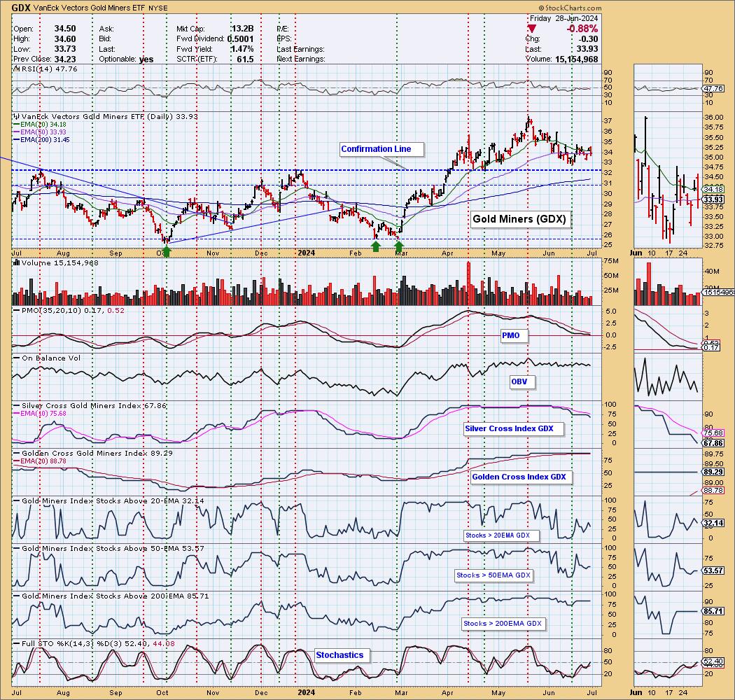The image size is (735, 700).
Task: Click the Mkt Cap value 13.2B
Action: [242, 29]
